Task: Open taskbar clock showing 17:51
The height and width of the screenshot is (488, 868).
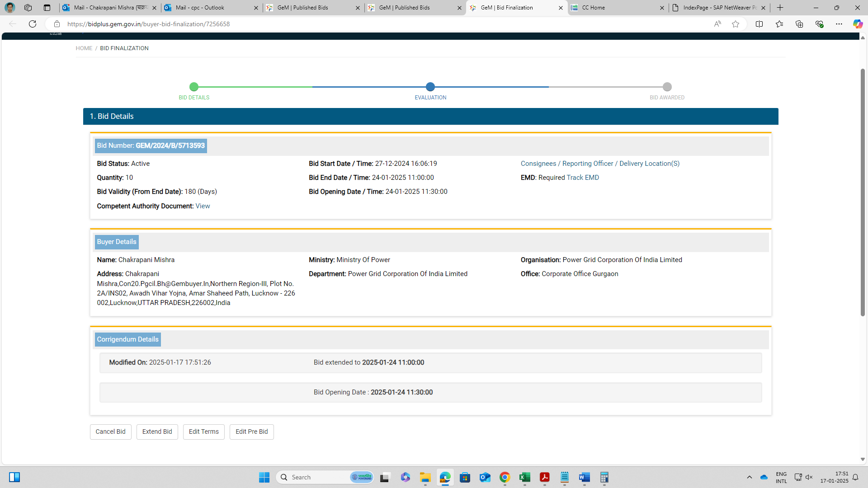Action: (835, 477)
